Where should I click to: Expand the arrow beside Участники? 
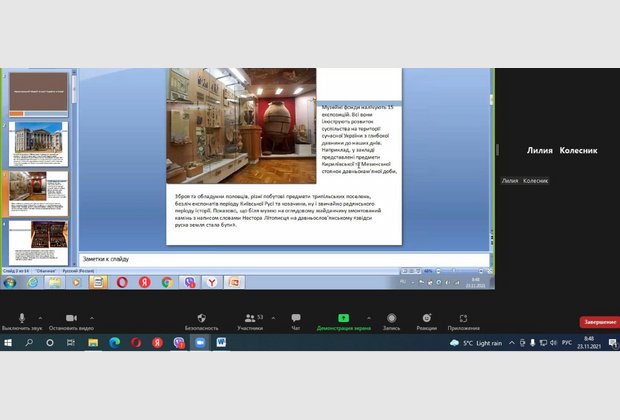pos(273,316)
